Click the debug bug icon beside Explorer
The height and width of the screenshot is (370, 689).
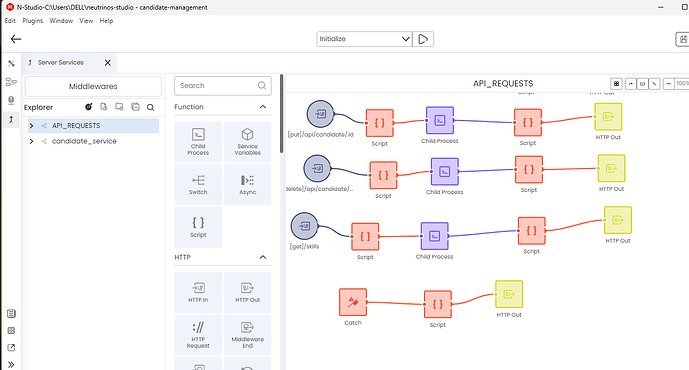pyautogui.click(x=89, y=107)
